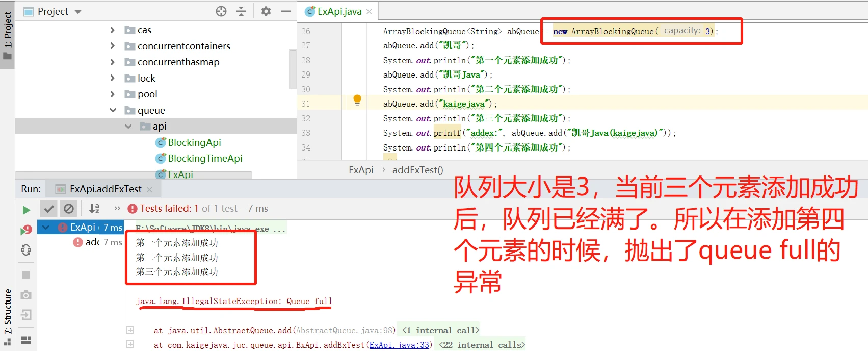Toggle show passed tests checkmark button
The image size is (868, 351).
tap(48, 209)
